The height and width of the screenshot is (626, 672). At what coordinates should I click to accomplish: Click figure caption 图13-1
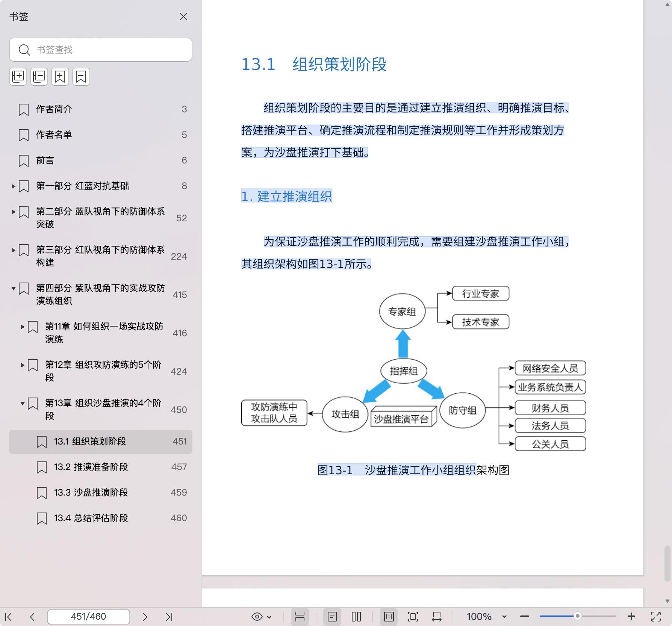coord(413,470)
